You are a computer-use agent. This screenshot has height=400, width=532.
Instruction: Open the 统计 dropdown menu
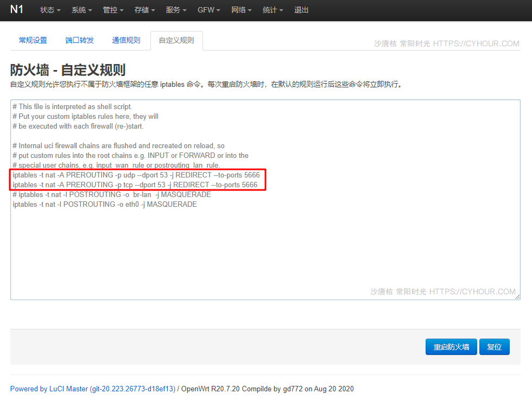click(x=273, y=10)
